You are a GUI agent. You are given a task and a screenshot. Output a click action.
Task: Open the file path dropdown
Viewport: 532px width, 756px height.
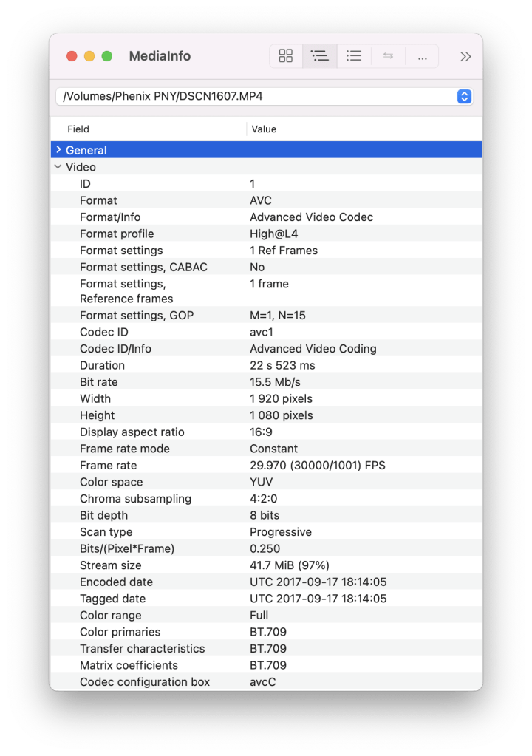pyautogui.click(x=464, y=97)
